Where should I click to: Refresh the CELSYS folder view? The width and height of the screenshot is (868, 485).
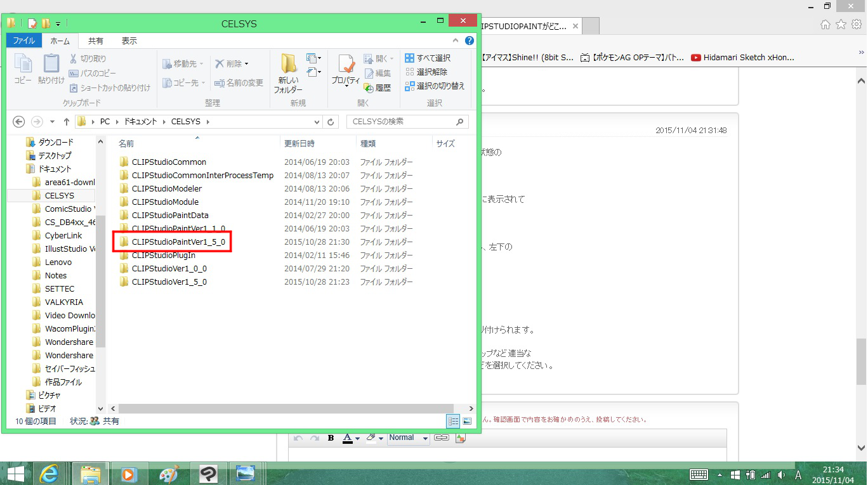(x=331, y=121)
